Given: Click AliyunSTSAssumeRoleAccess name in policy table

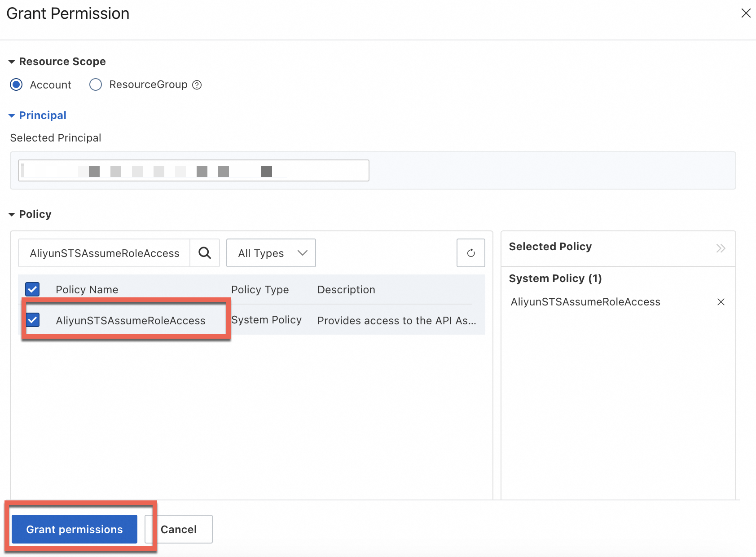Looking at the screenshot, I should point(131,320).
